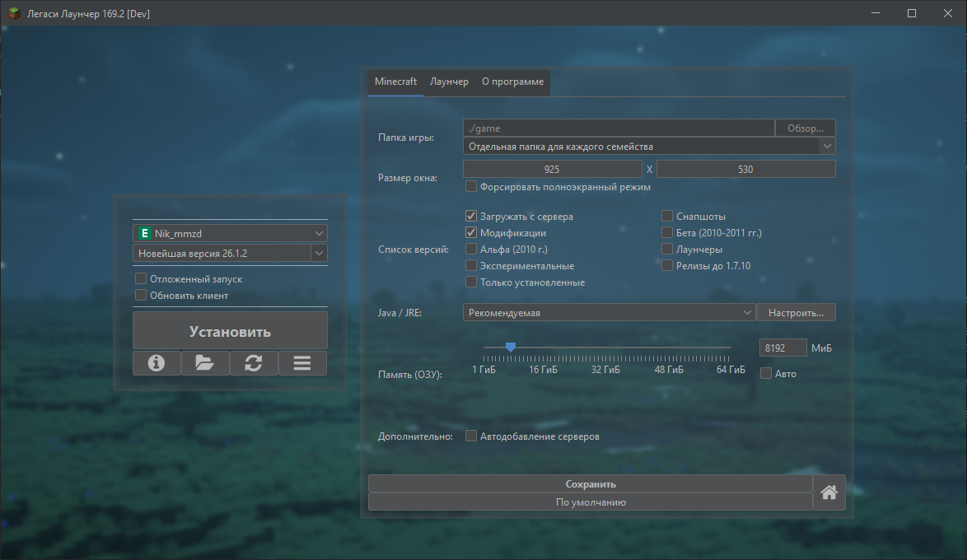Click the 'Настроить...' Java button
Image resolution: width=967 pixels, height=560 pixels.
796,313
